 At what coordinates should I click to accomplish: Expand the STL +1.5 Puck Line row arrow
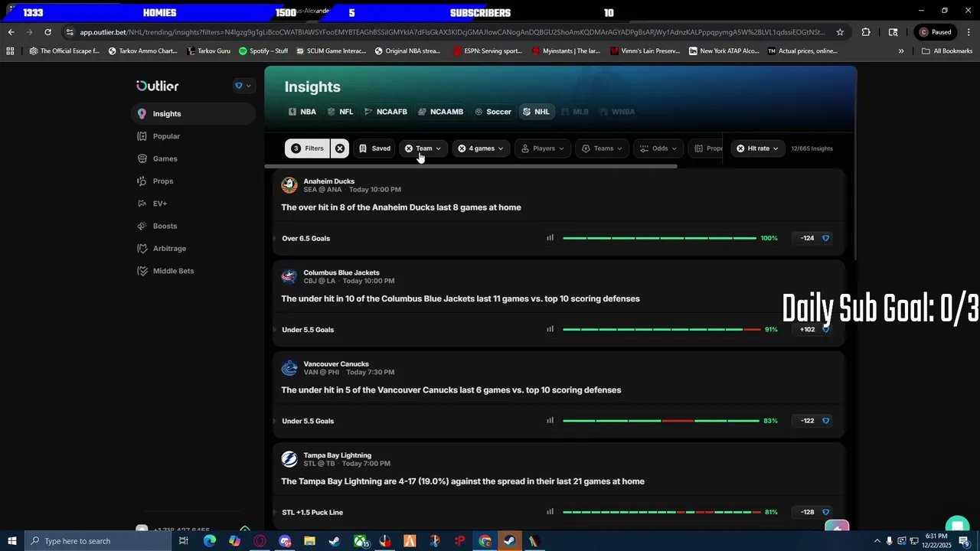[x=275, y=512]
